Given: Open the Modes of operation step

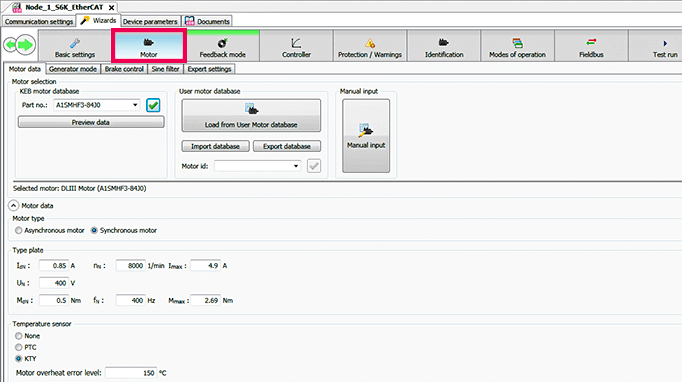Looking at the screenshot, I should [518, 46].
